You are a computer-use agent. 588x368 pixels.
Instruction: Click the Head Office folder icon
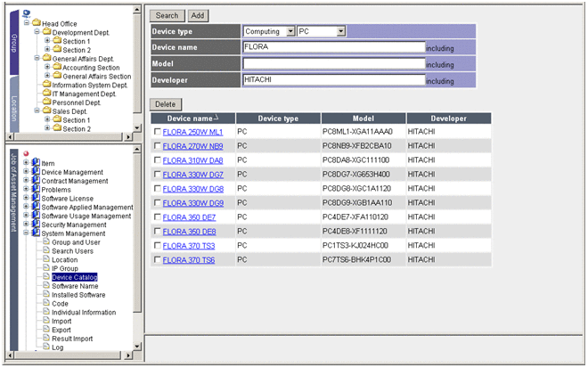36,23
